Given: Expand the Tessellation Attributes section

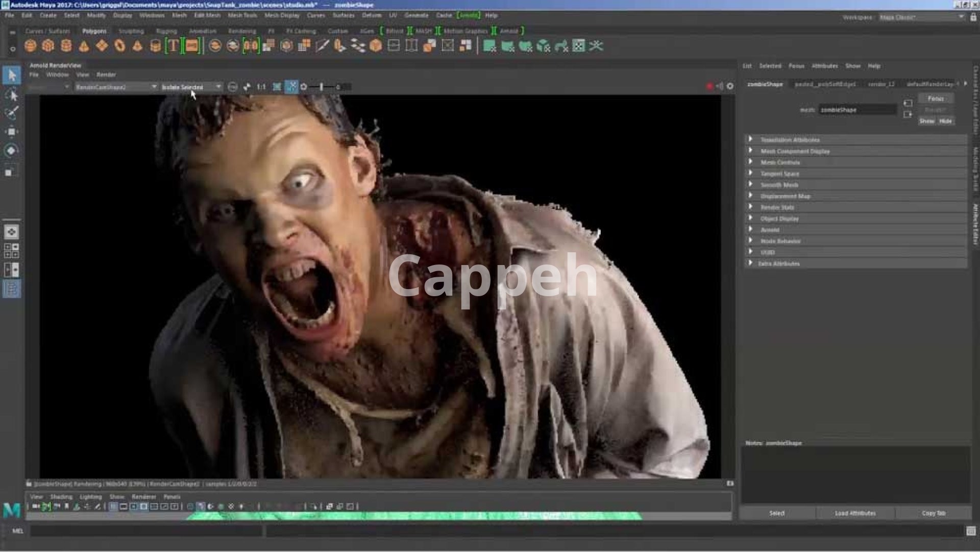Looking at the screenshot, I should pos(790,140).
